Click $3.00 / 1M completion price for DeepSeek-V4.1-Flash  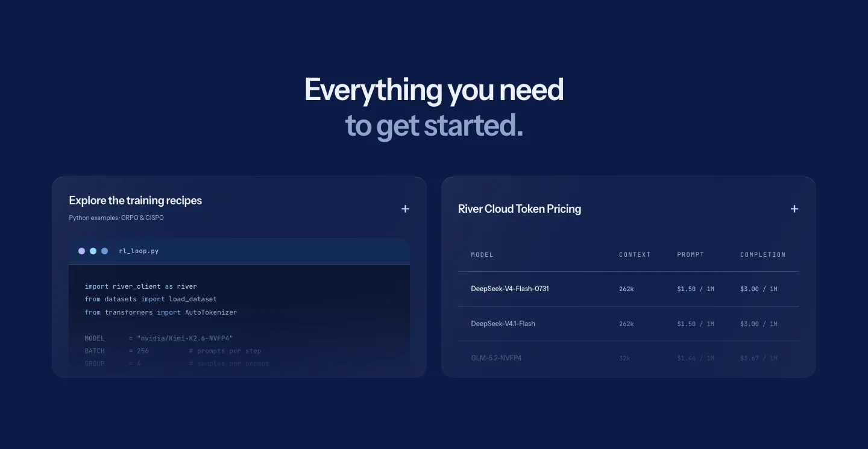[759, 324]
